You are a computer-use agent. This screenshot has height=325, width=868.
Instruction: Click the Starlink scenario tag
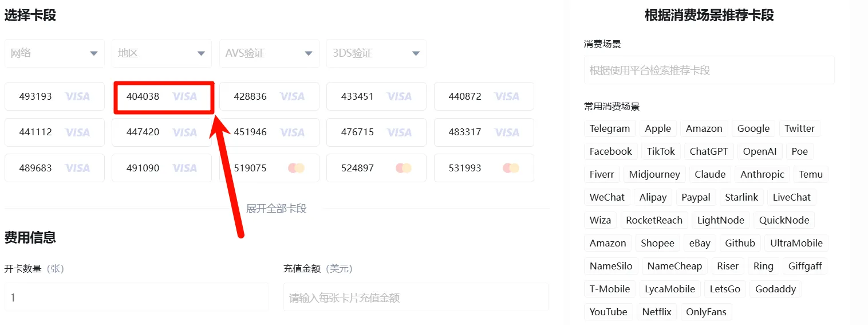pyautogui.click(x=741, y=197)
